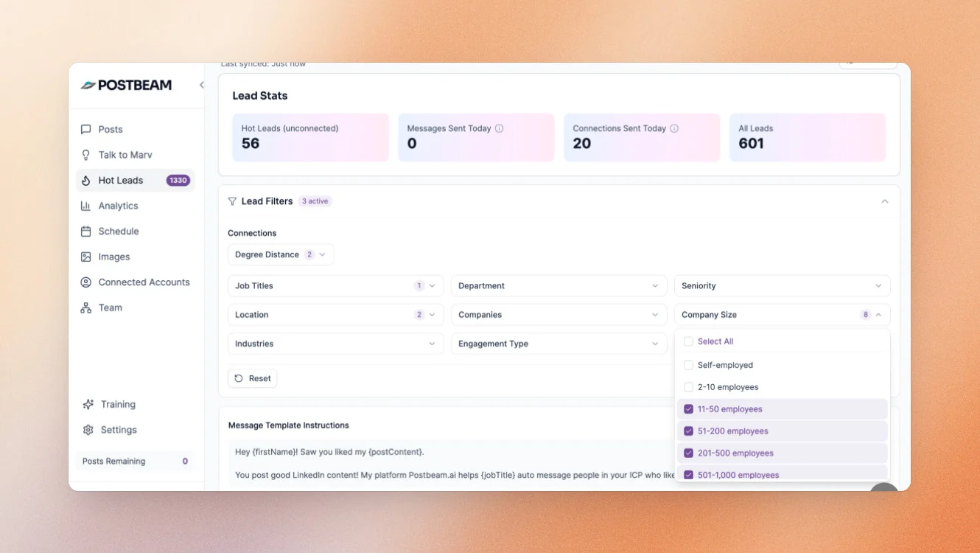Uncheck the 201-500 employees checkbox
The image size is (980, 553).
(x=688, y=453)
